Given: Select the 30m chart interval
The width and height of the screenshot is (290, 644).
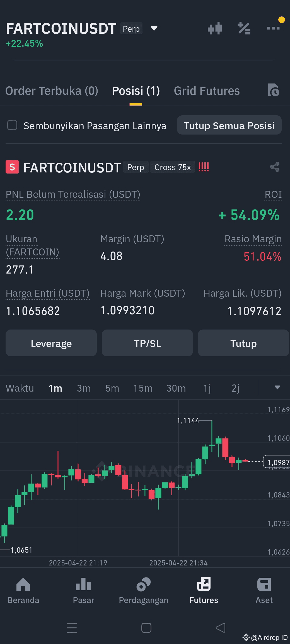Looking at the screenshot, I should pyautogui.click(x=176, y=388).
